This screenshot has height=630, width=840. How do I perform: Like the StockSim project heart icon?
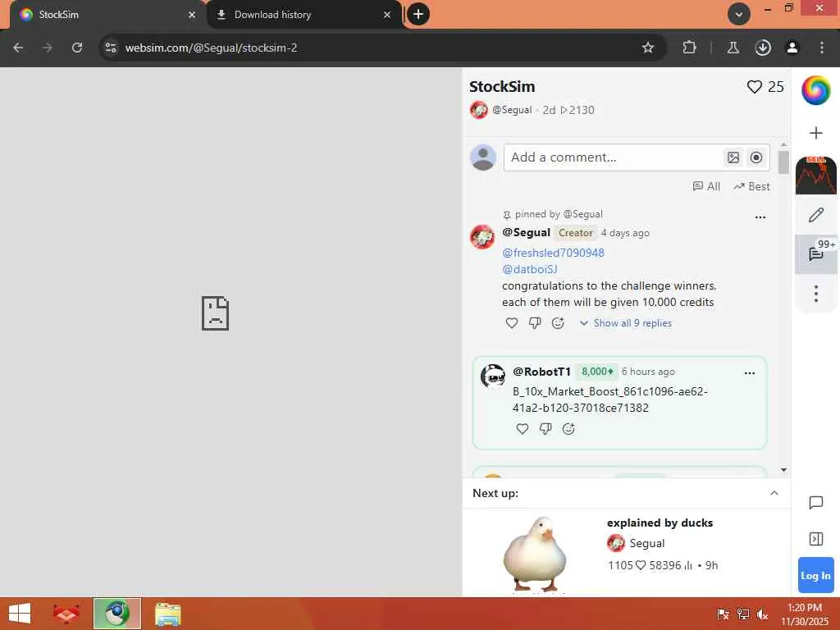(755, 87)
